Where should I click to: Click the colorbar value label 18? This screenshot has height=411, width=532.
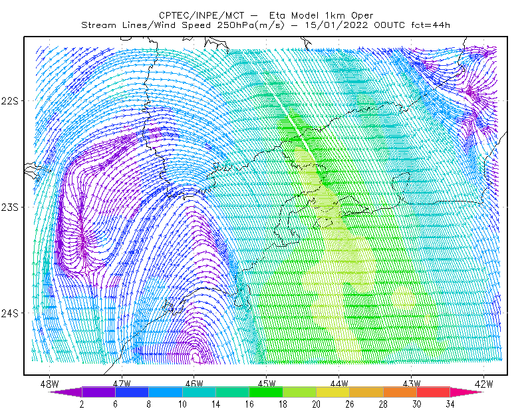click(283, 404)
